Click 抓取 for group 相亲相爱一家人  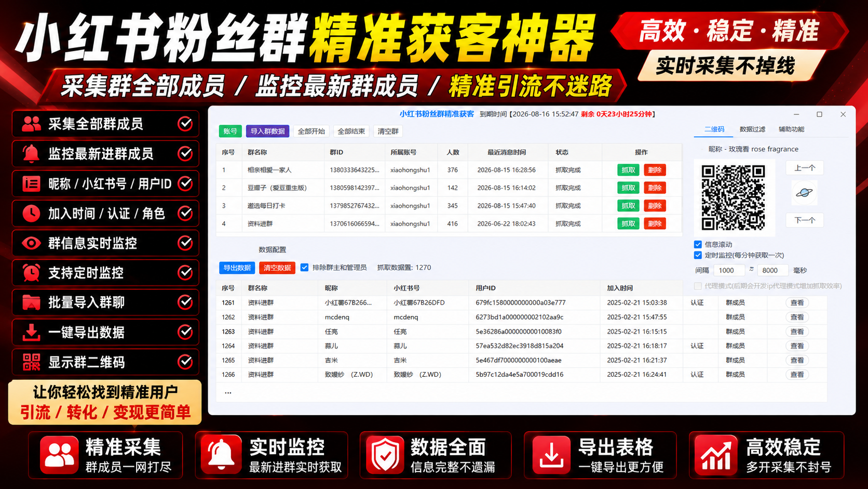pos(628,170)
